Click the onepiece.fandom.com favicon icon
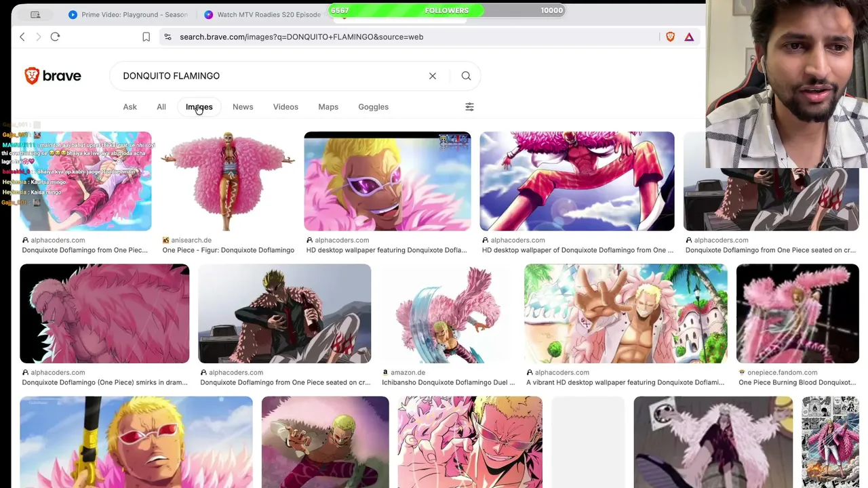Image resolution: width=868 pixels, height=488 pixels. coord(742,372)
